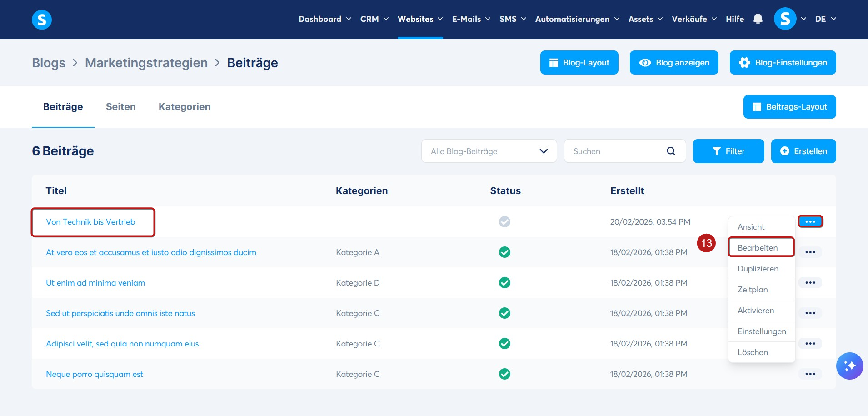Choose Bearbeiten from the context menu

[762, 248]
